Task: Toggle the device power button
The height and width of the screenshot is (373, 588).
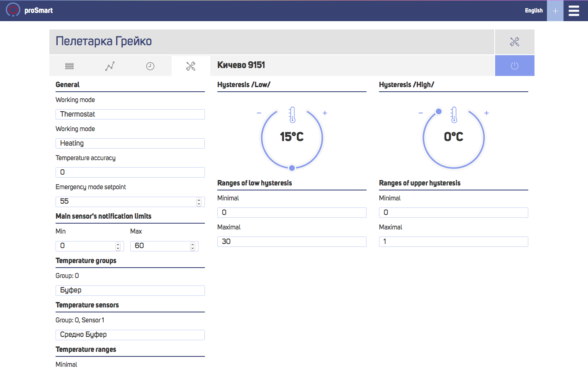Action: [x=514, y=66]
